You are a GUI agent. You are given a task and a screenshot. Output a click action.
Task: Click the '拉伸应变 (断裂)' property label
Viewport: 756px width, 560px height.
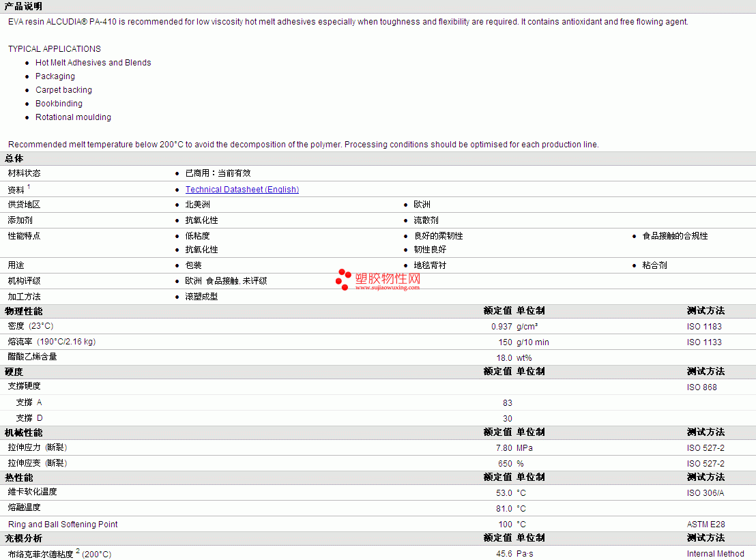38,463
